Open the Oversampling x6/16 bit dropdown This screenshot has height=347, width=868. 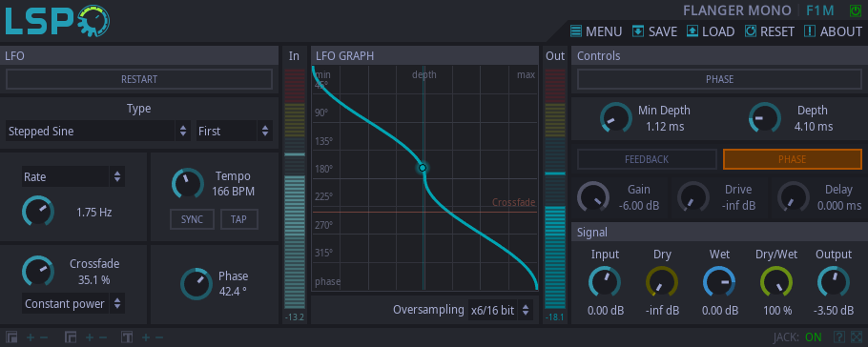[x=501, y=310]
